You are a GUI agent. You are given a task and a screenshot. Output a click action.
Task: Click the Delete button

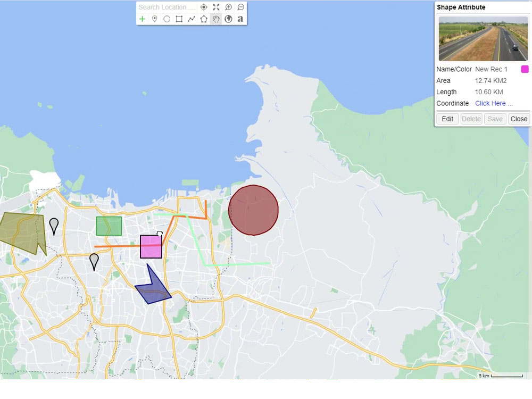471,119
